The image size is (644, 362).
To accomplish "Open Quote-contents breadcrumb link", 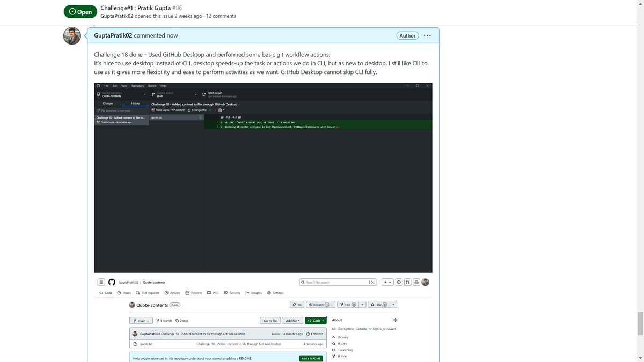I will pyautogui.click(x=154, y=282).
